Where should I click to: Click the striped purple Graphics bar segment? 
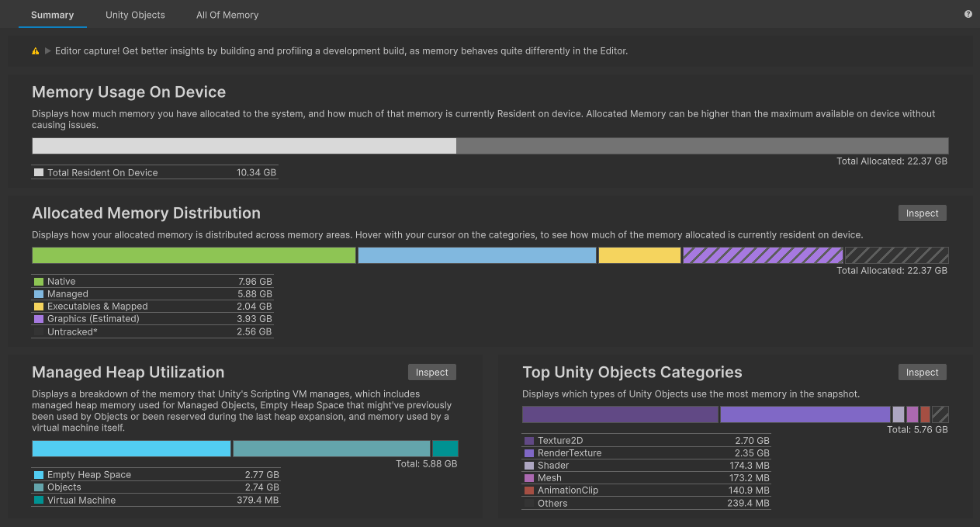763,255
